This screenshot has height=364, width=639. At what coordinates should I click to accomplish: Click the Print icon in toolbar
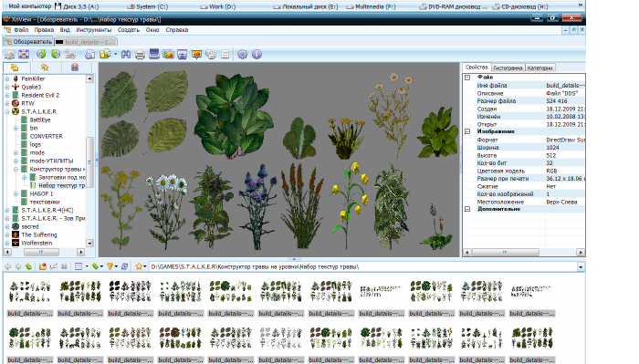140,54
